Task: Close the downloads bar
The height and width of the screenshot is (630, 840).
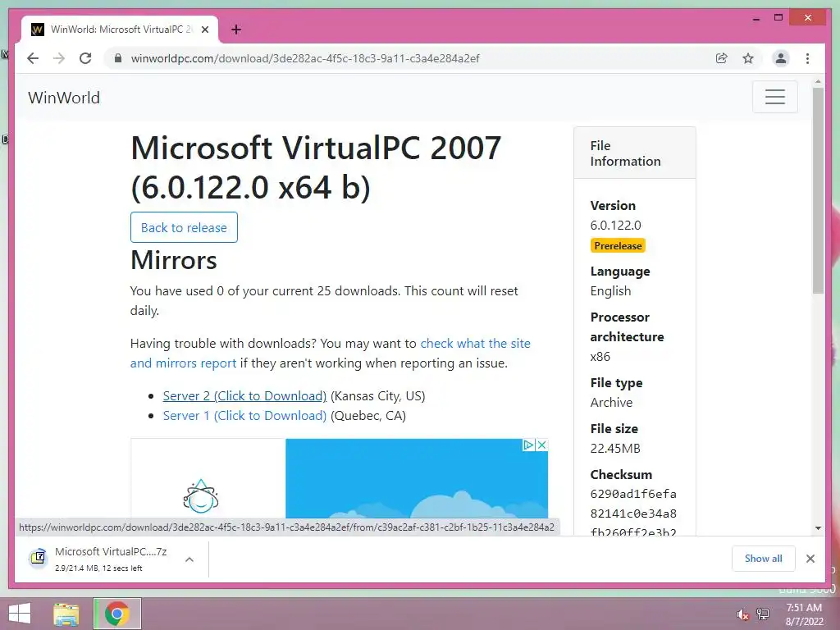Action: 810,559
